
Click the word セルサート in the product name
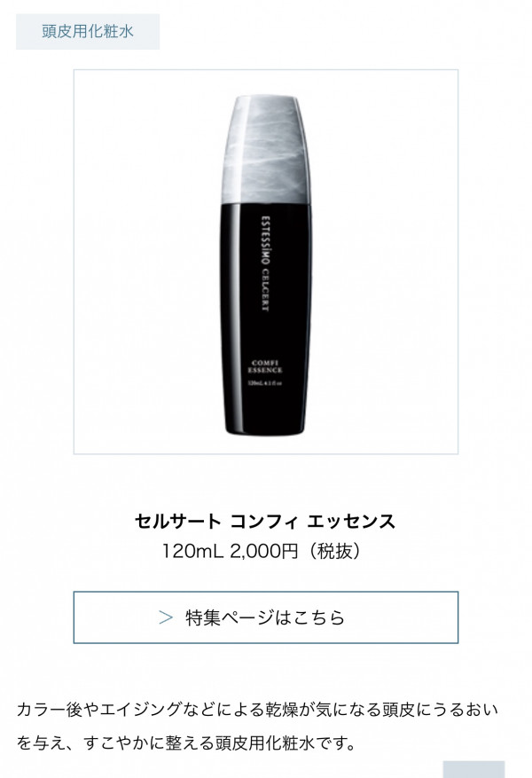coord(178,522)
